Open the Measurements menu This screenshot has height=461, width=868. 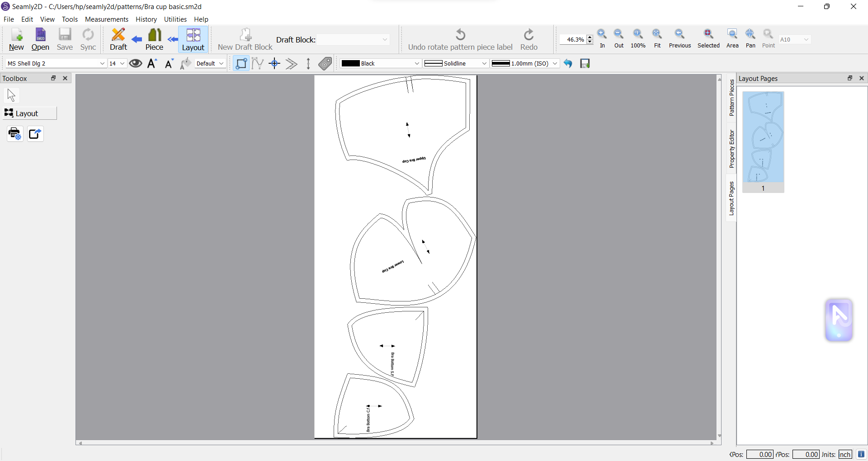point(107,19)
